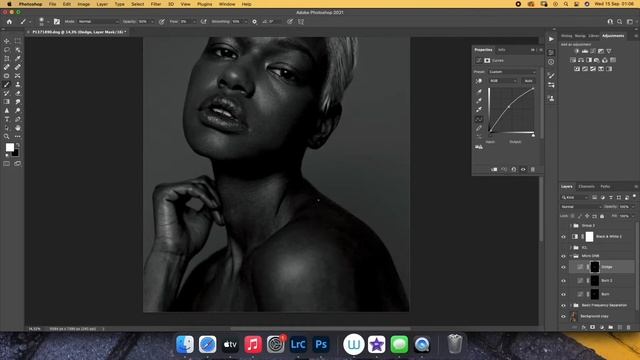This screenshot has height=360, width=640.
Task: Toggle Curves layer visibility in Properties
Action: click(x=523, y=169)
